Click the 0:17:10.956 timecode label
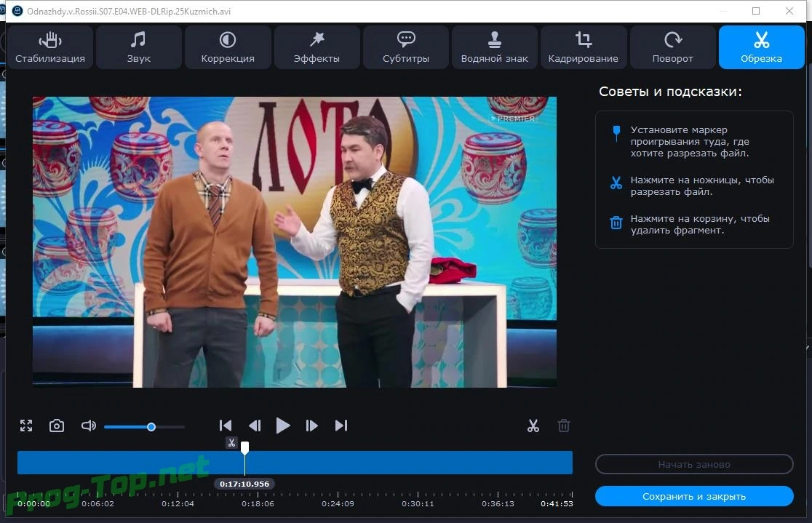 pyautogui.click(x=244, y=484)
